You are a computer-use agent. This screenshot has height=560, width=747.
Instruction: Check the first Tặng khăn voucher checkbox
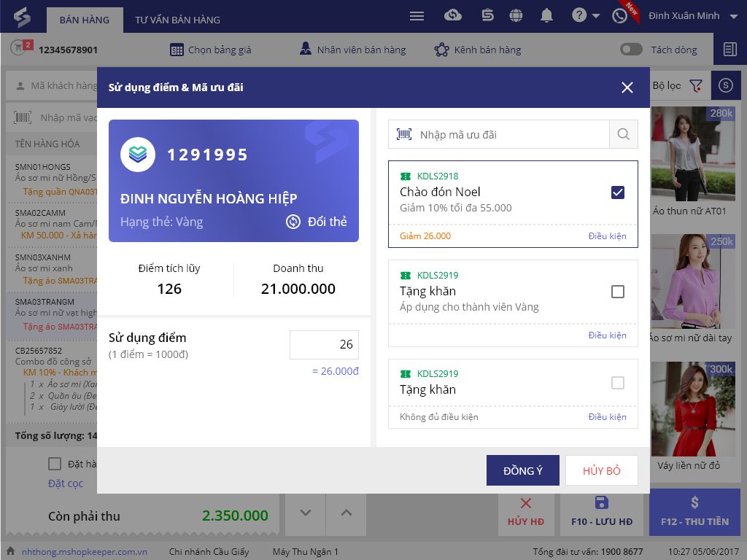pyautogui.click(x=617, y=292)
